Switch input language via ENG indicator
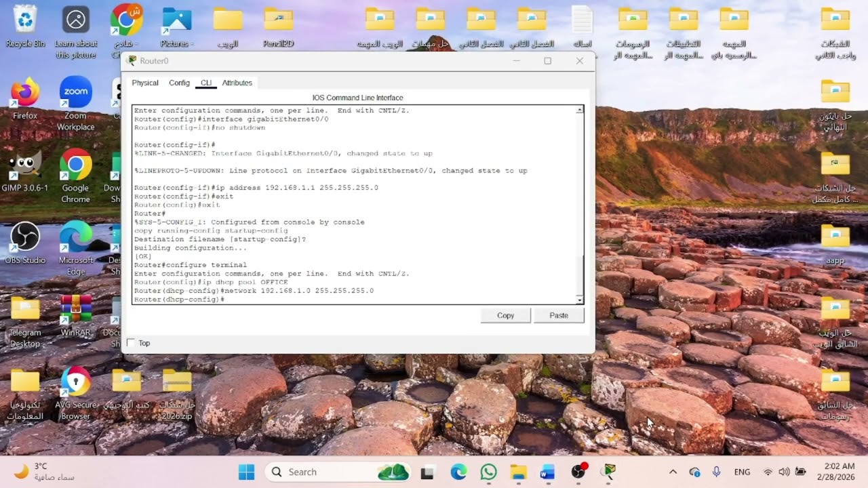The image size is (868, 488). pos(742,472)
